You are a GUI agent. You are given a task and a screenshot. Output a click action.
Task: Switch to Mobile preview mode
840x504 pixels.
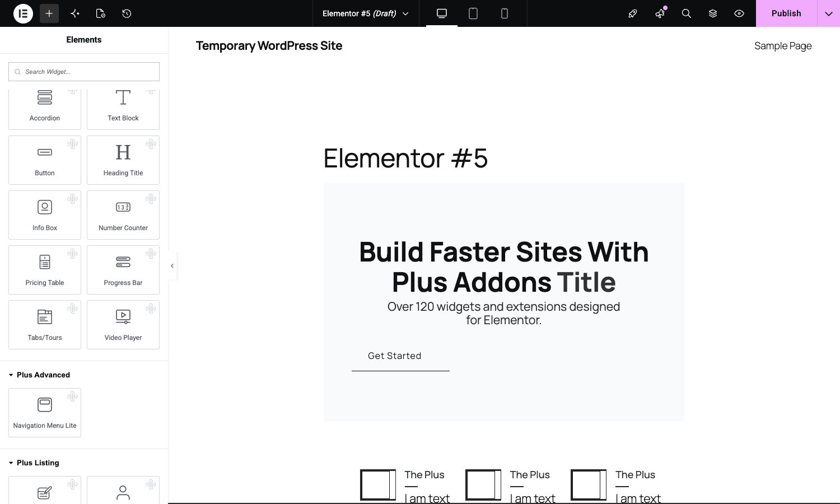click(505, 13)
